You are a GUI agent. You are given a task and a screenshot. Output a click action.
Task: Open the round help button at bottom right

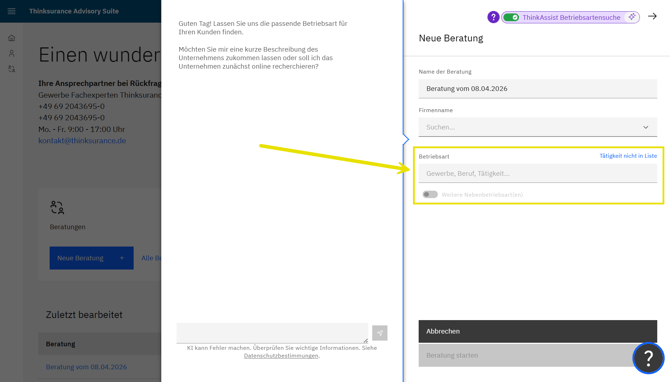648,358
